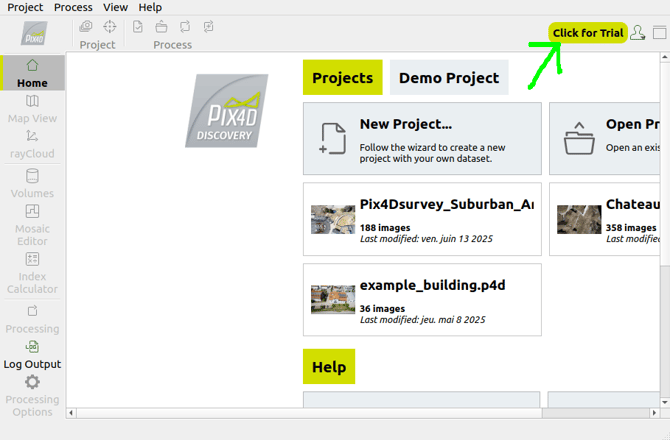Open the Process menu
The height and width of the screenshot is (440, 670).
73,7
